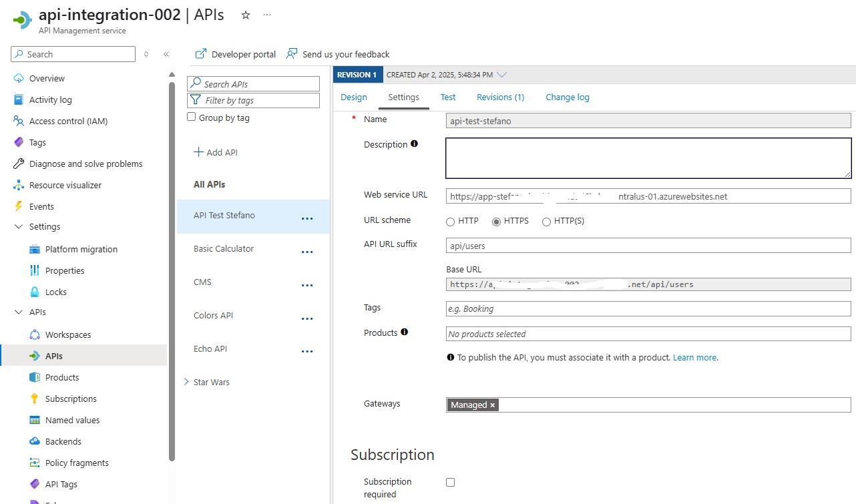Screen dimensions: 856x504
Task: Open ellipsis menu for Echo API
Action: [x=307, y=351]
